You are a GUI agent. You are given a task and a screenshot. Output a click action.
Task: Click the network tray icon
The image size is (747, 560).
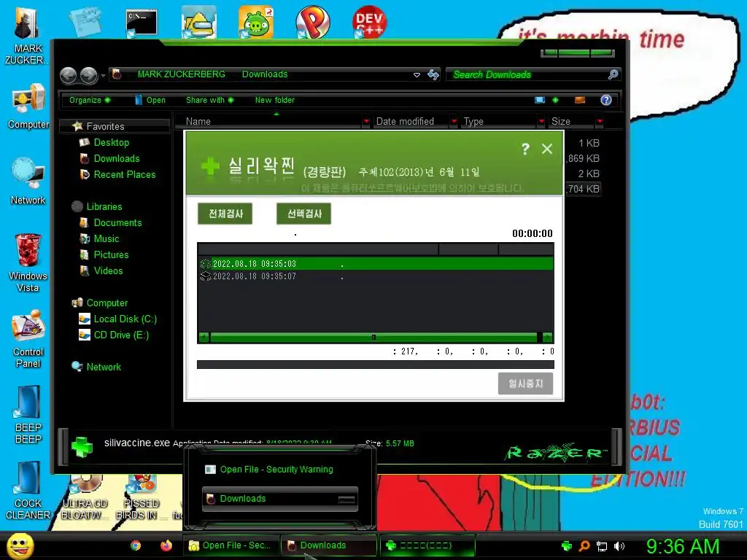(x=602, y=546)
